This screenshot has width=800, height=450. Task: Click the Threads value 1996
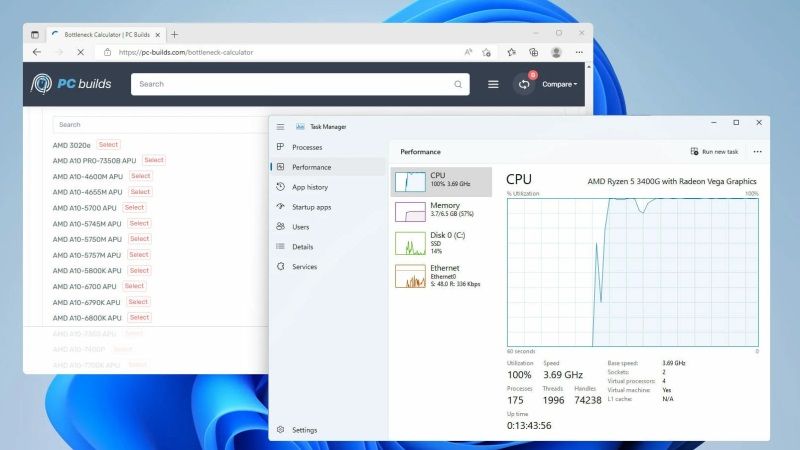[x=554, y=401]
